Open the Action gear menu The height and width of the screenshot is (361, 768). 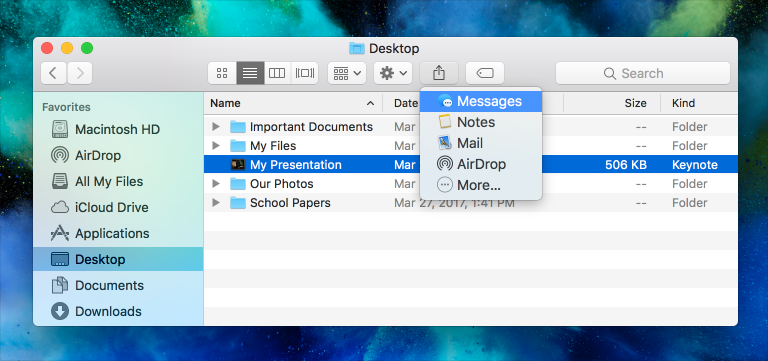point(393,73)
